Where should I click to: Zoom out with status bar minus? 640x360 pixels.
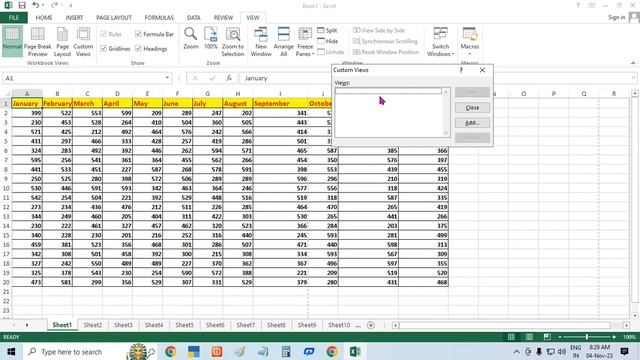pyautogui.click(x=560, y=337)
